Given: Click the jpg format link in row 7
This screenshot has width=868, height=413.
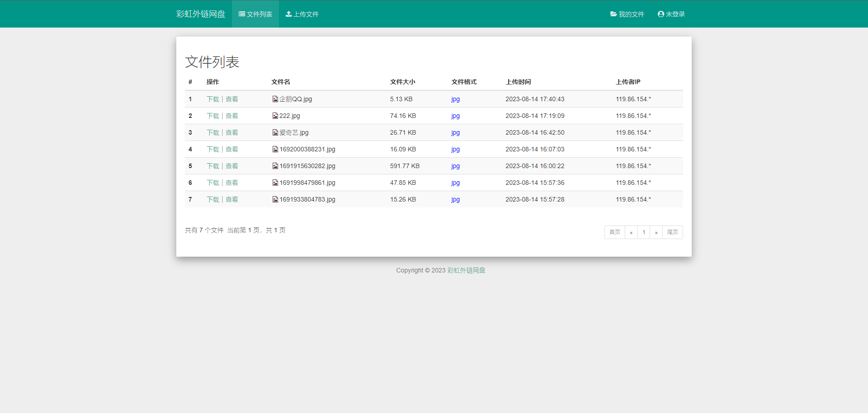Looking at the screenshot, I should (x=456, y=200).
